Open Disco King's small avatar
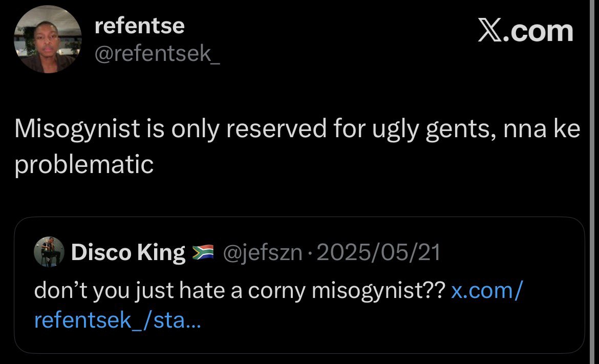The width and height of the screenshot is (599, 364). tap(49, 252)
